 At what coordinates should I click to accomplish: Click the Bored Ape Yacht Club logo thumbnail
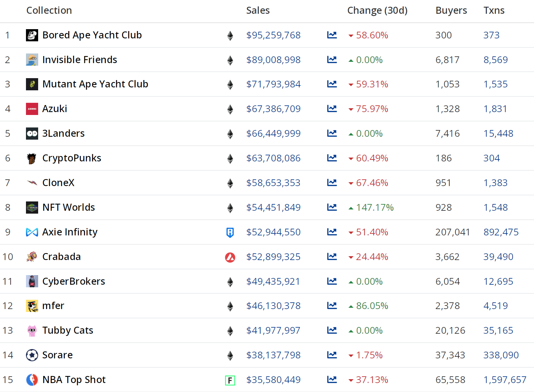pos(32,35)
